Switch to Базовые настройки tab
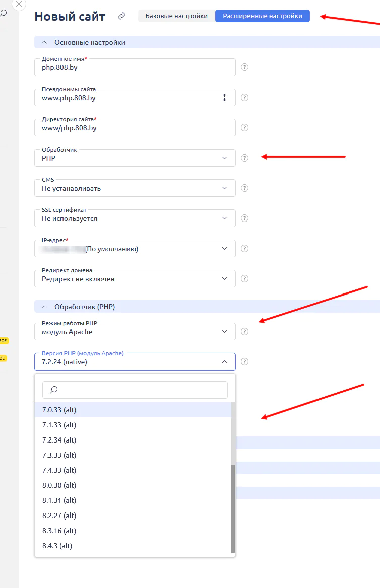 176,16
